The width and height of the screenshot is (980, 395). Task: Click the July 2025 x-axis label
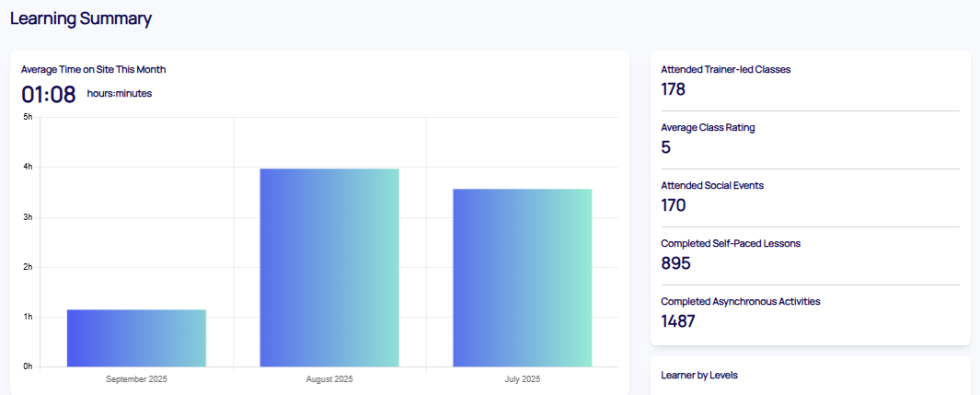522,379
